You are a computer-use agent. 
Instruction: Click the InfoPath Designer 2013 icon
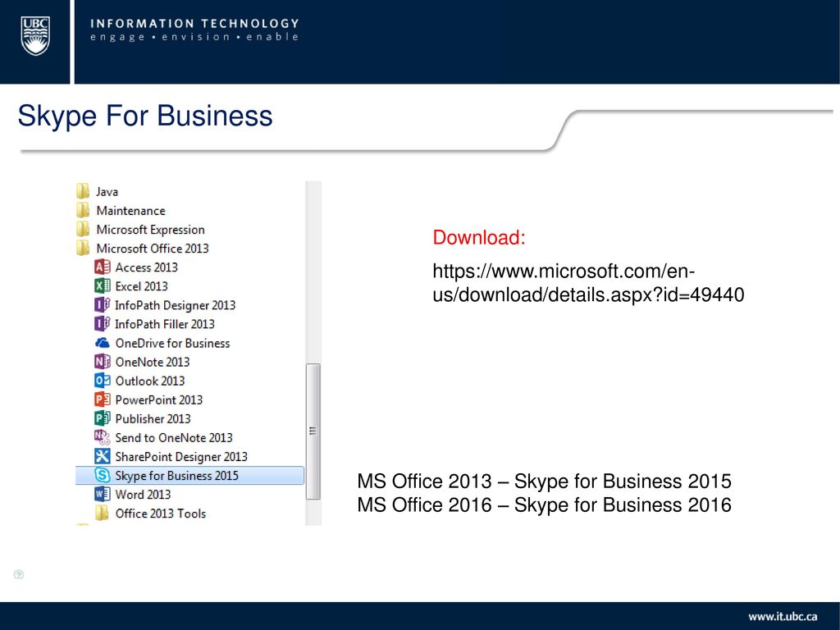[x=103, y=305]
